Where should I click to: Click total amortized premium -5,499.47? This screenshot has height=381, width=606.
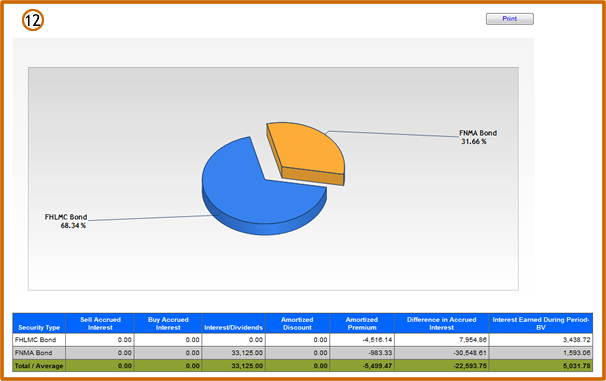point(377,366)
